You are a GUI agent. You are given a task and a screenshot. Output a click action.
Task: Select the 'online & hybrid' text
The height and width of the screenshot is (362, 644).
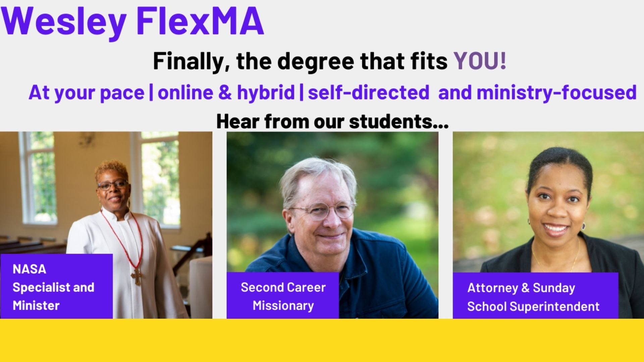tap(226, 92)
